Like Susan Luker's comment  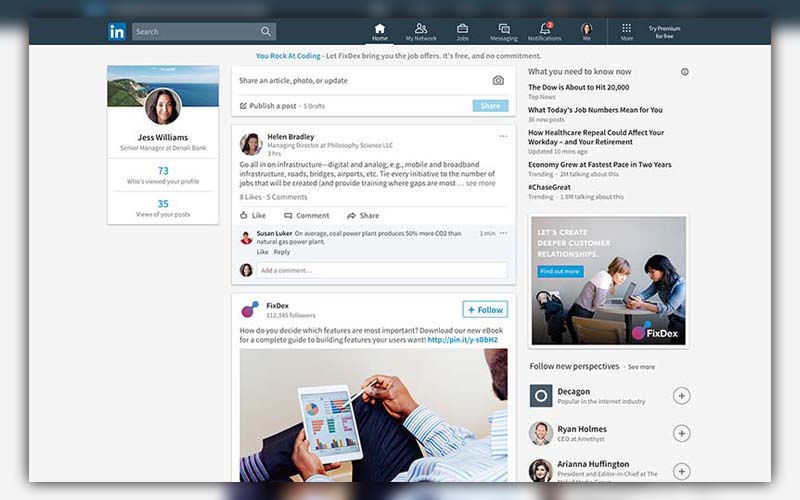coord(262,252)
